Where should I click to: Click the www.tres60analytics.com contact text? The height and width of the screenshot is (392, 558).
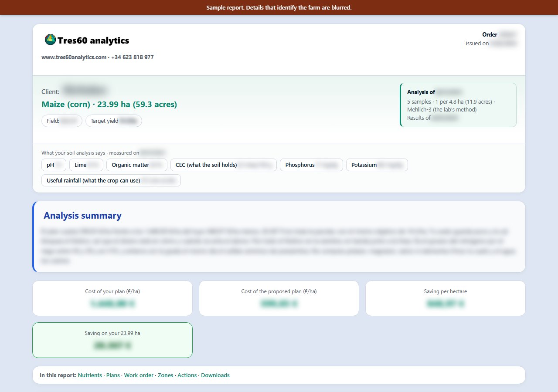point(74,57)
